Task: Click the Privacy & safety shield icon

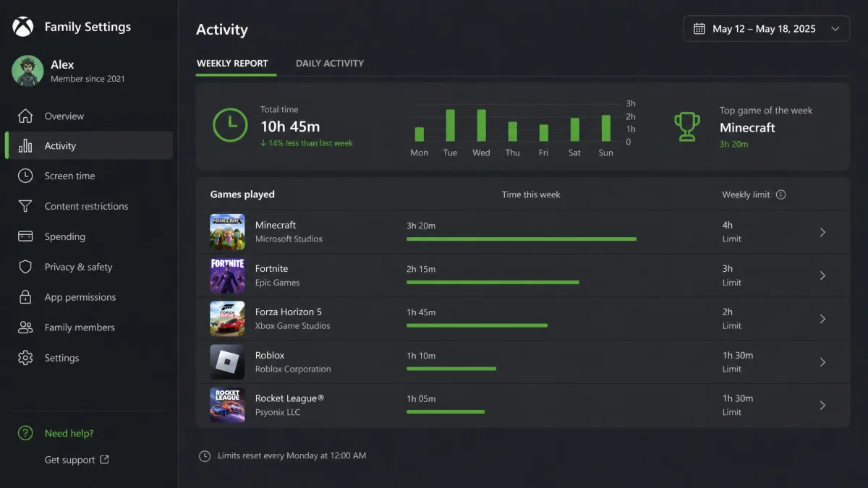Action: point(25,267)
